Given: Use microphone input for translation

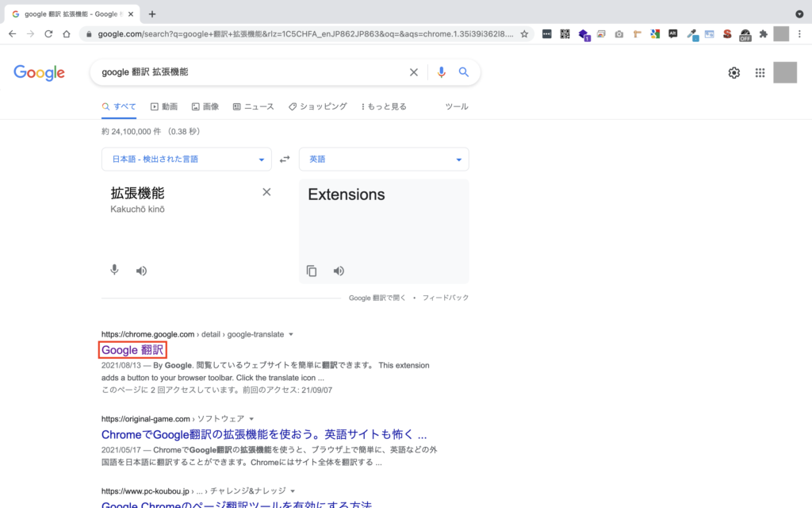Looking at the screenshot, I should point(114,270).
